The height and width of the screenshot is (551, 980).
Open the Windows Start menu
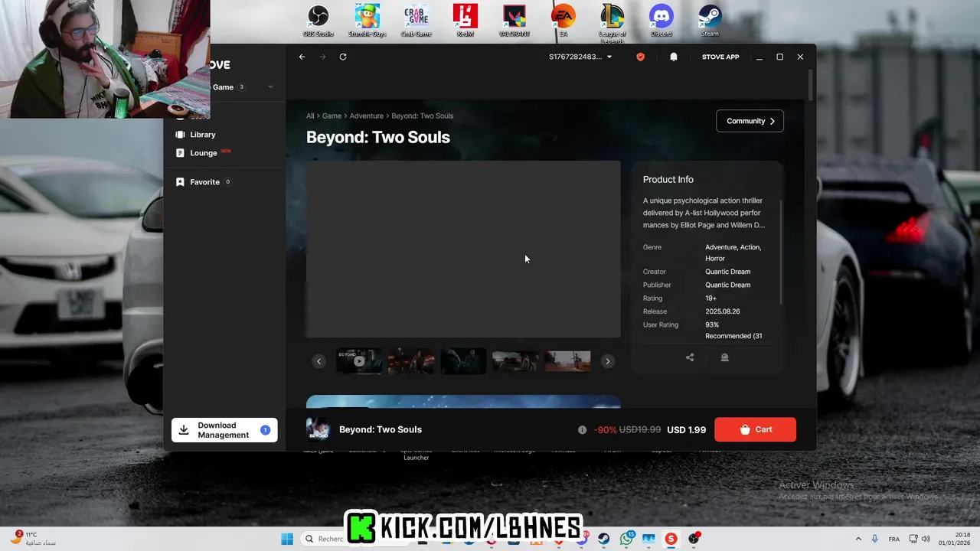287,539
